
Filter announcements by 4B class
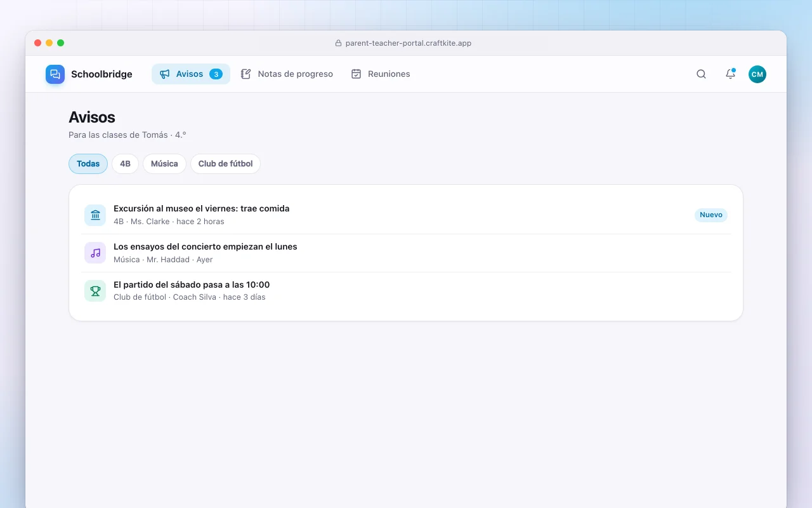pyautogui.click(x=125, y=164)
